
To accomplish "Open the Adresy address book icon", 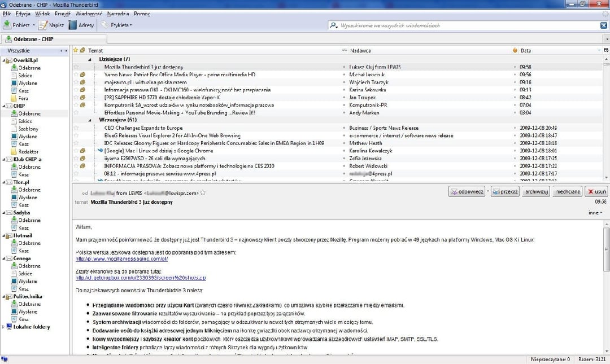I will [x=72, y=24].
